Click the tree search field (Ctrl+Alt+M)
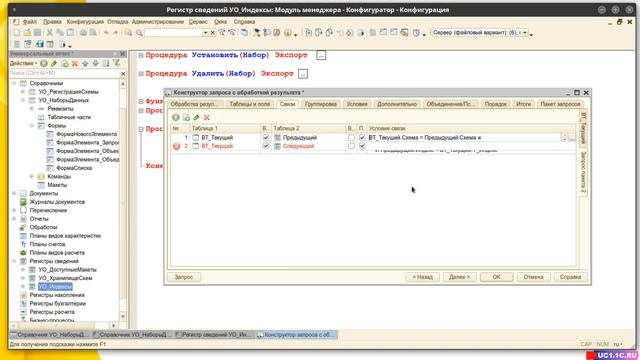This screenshot has height=360, width=640. pyautogui.click(x=64, y=73)
